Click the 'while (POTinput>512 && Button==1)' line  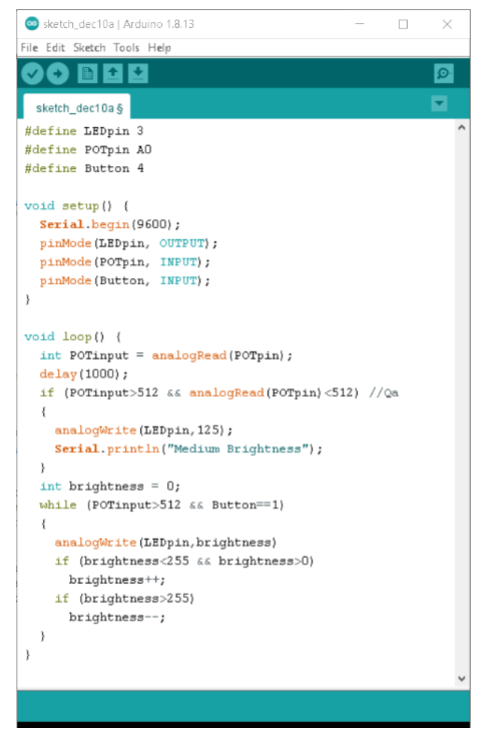[x=162, y=505]
